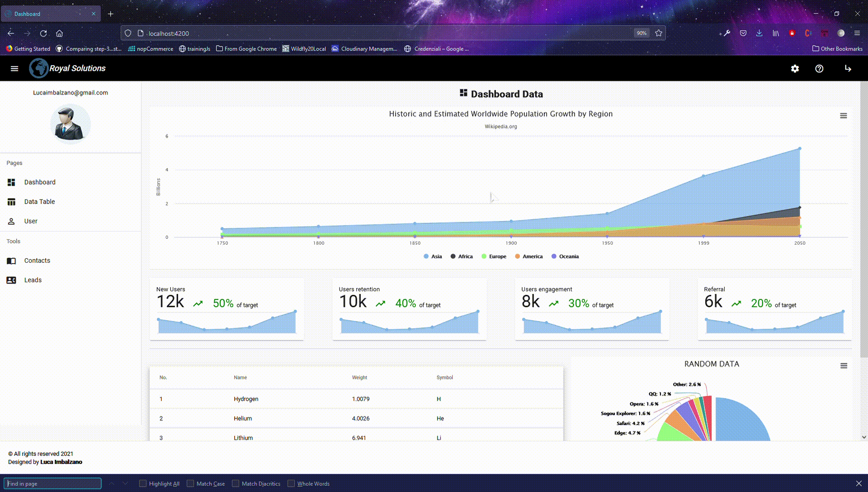This screenshot has width=868, height=492.
Task: Go back in browser history
Action: (11, 33)
